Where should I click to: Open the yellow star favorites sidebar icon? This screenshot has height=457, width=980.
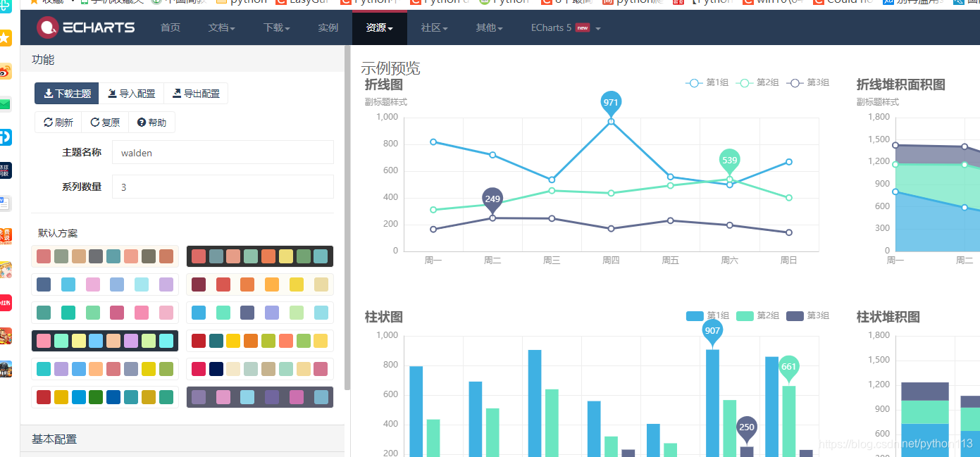5,38
